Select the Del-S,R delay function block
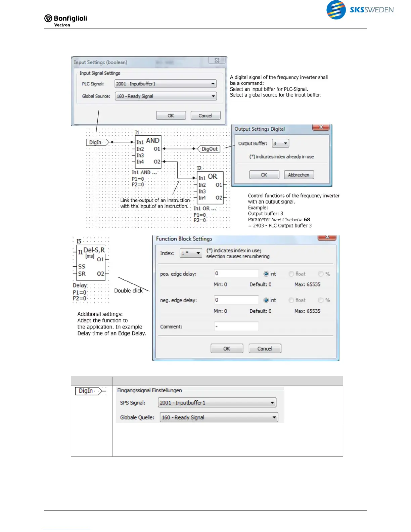This screenshot has width=411, height=532. coord(91,262)
